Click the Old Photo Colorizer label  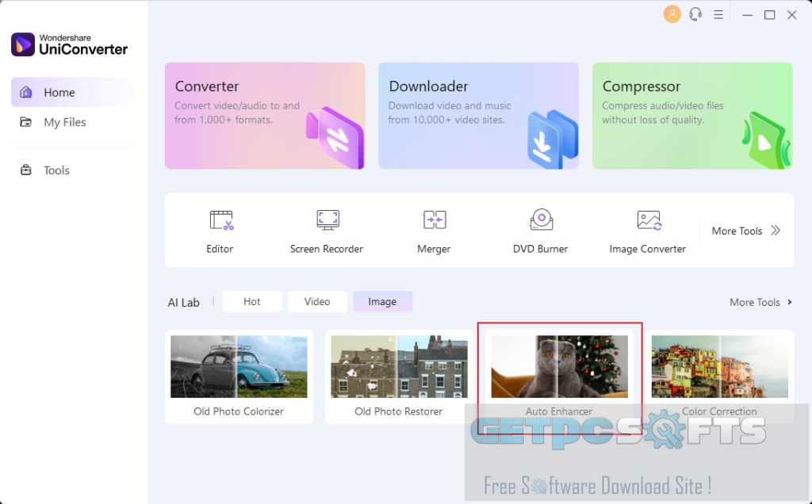pyautogui.click(x=239, y=411)
